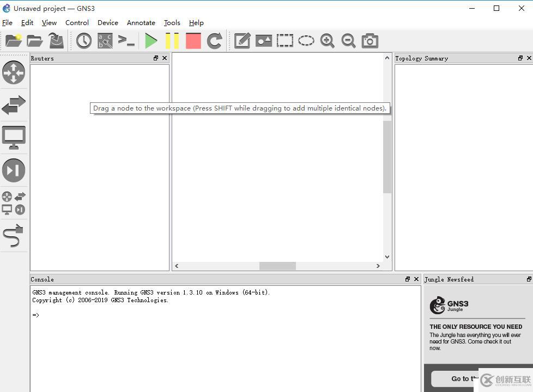Viewport: 533px width, 392px height.
Task: Browse switches in the device sidebar
Action: point(14,105)
